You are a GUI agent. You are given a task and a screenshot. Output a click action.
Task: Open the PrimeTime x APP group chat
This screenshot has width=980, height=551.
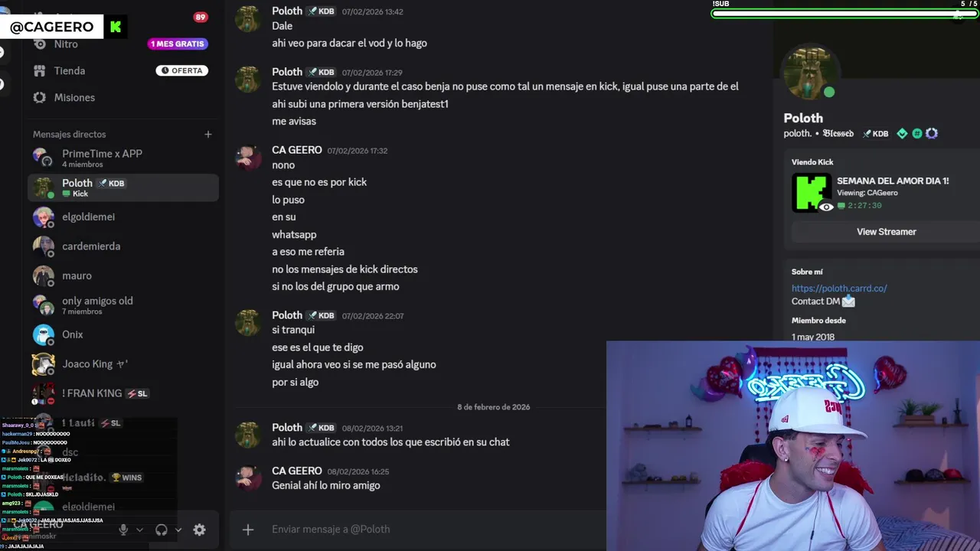pyautogui.click(x=123, y=158)
